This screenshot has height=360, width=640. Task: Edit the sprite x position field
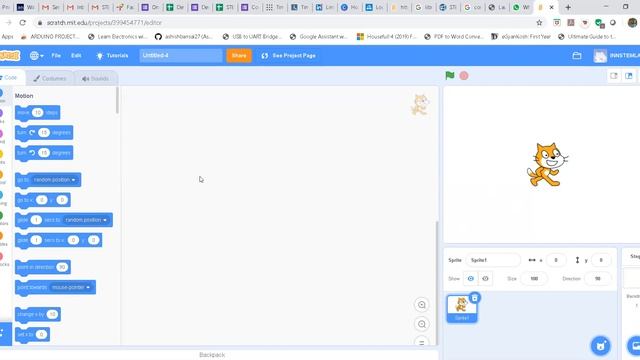pos(556,260)
